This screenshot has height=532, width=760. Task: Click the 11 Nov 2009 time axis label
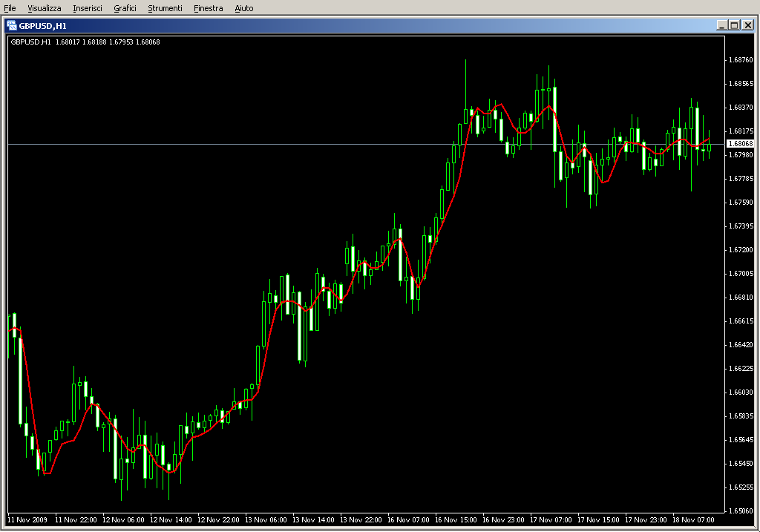[27, 520]
